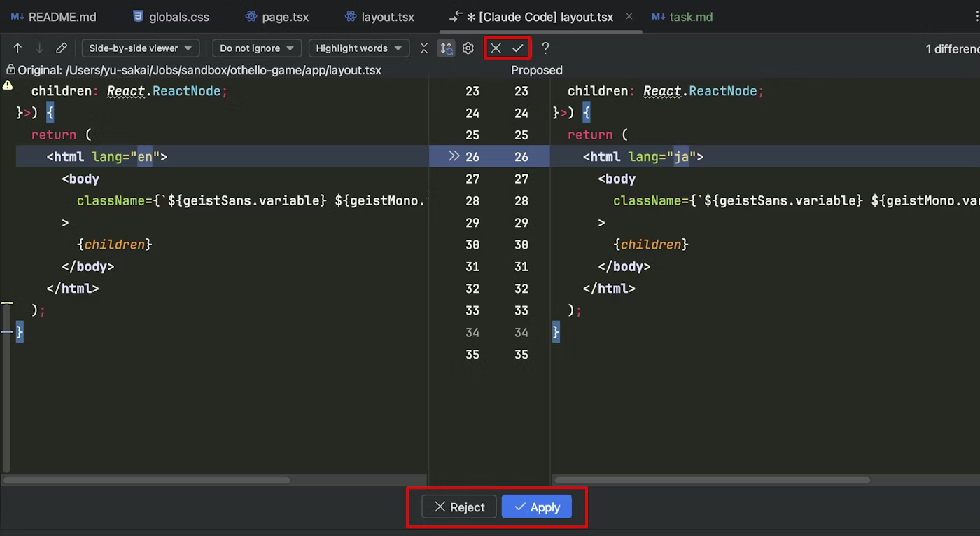Click the README.md markdown file icon
The width and height of the screenshot is (980, 536).
[x=17, y=17]
